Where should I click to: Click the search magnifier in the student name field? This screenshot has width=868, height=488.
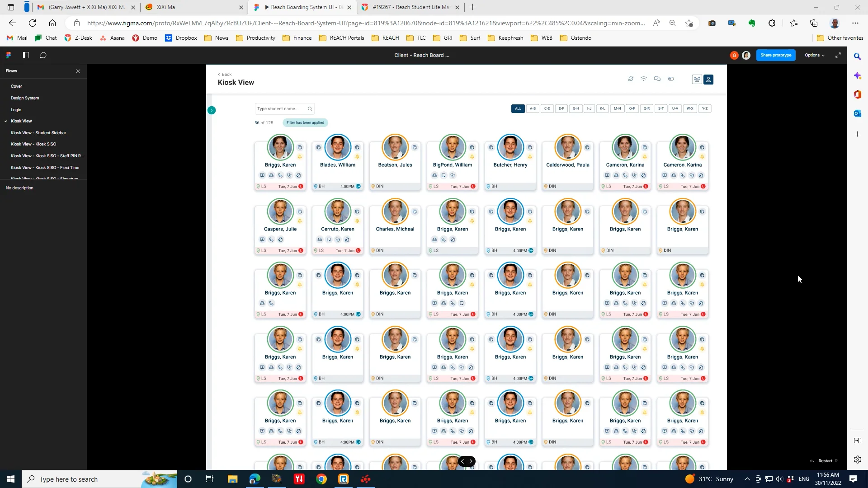point(310,108)
